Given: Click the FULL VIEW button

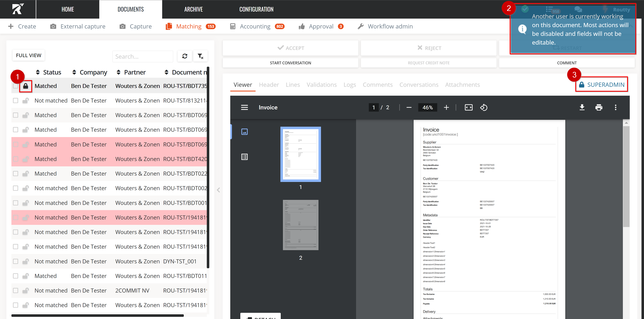Looking at the screenshot, I should tap(29, 55).
